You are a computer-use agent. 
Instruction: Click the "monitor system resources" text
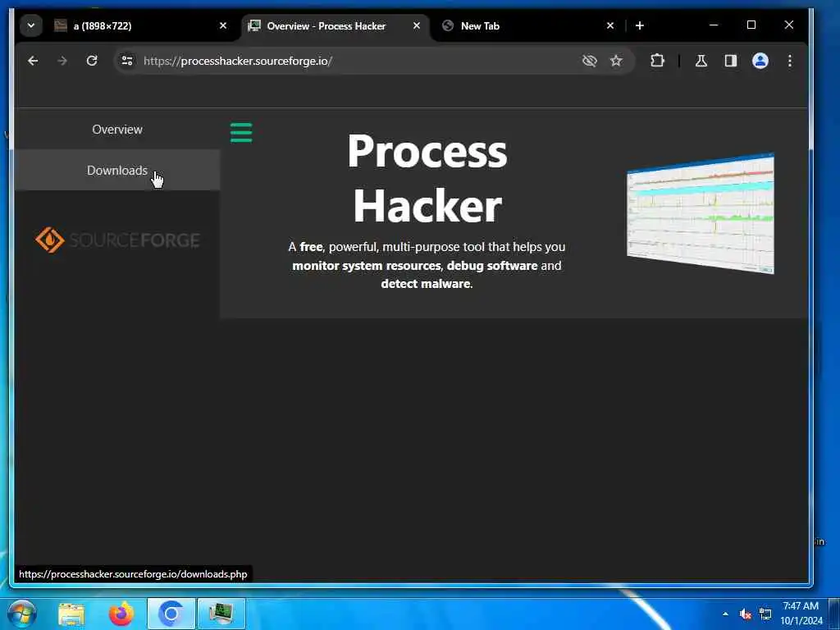(x=367, y=266)
